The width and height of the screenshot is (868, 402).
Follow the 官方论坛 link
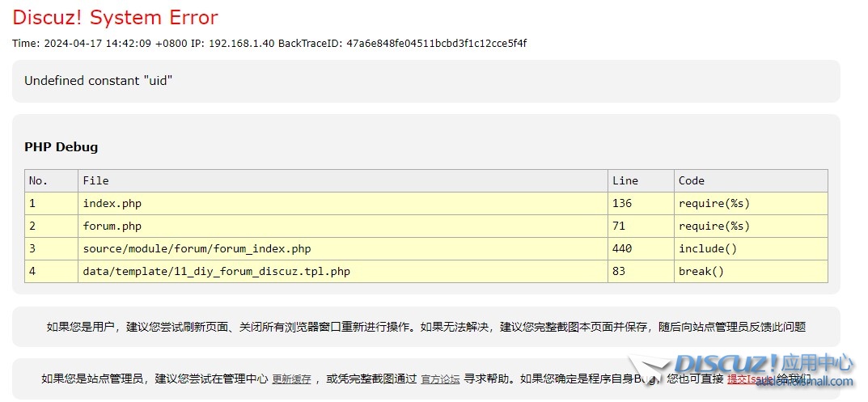440,379
